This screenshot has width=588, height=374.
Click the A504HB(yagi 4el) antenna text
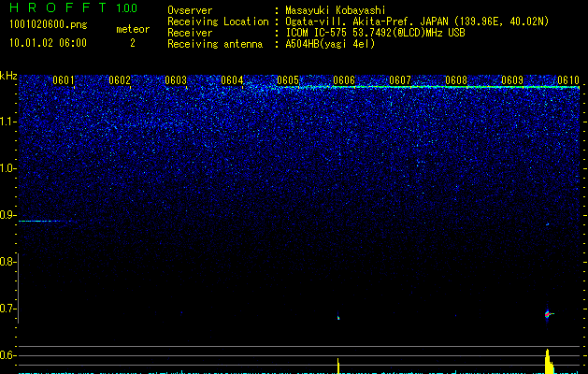(x=330, y=44)
